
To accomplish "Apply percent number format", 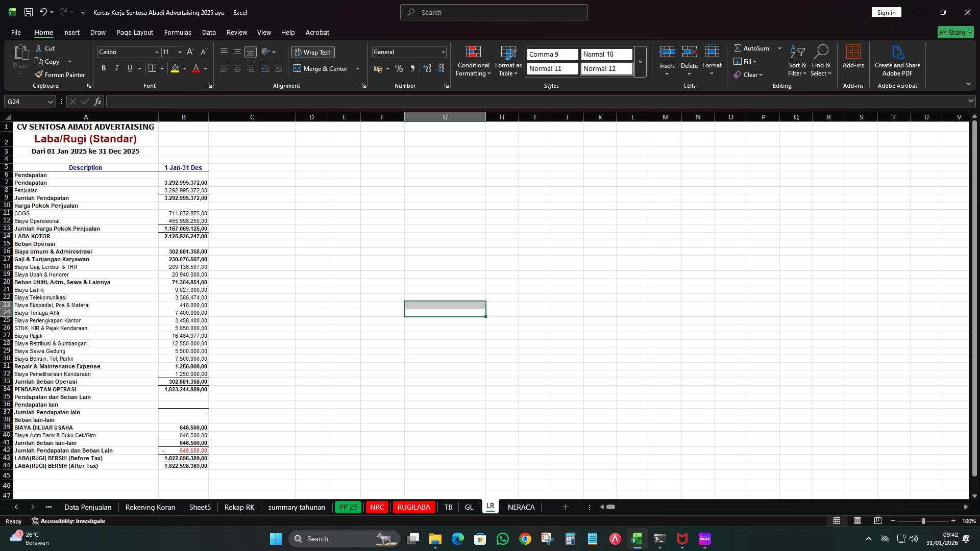I will 399,68.
